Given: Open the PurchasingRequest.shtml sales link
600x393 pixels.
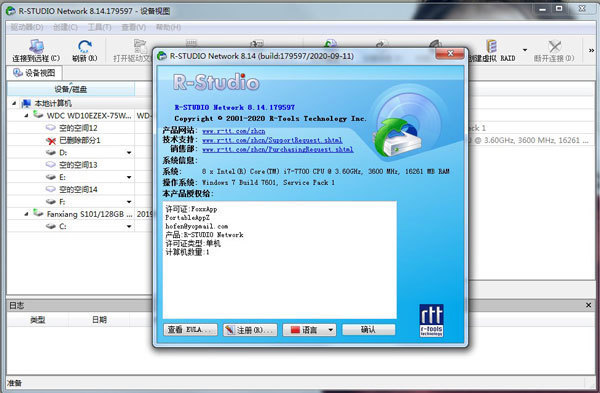Looking at the screenshot, I should tap(277, 149).
